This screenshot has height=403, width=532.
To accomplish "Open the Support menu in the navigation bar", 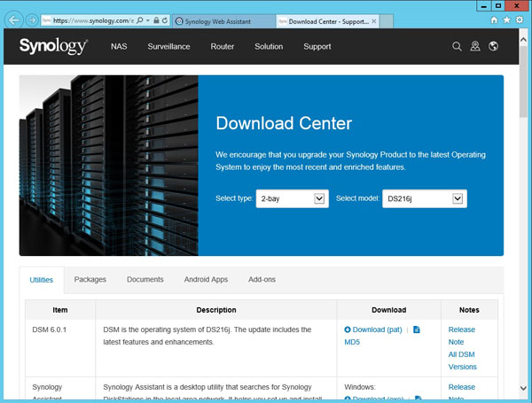I will click(x=317, y=47).
